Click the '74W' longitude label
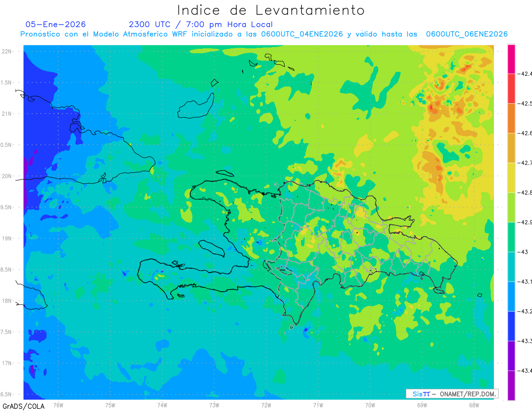The image size is (532, 411). 162,405
